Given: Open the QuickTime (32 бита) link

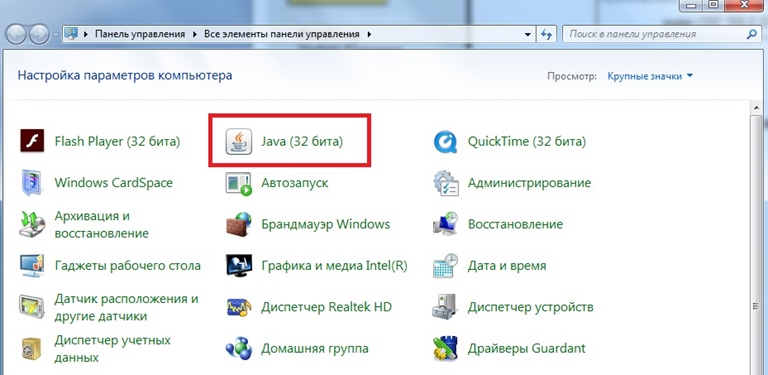Looking at the screenshot, I should 527,141.
